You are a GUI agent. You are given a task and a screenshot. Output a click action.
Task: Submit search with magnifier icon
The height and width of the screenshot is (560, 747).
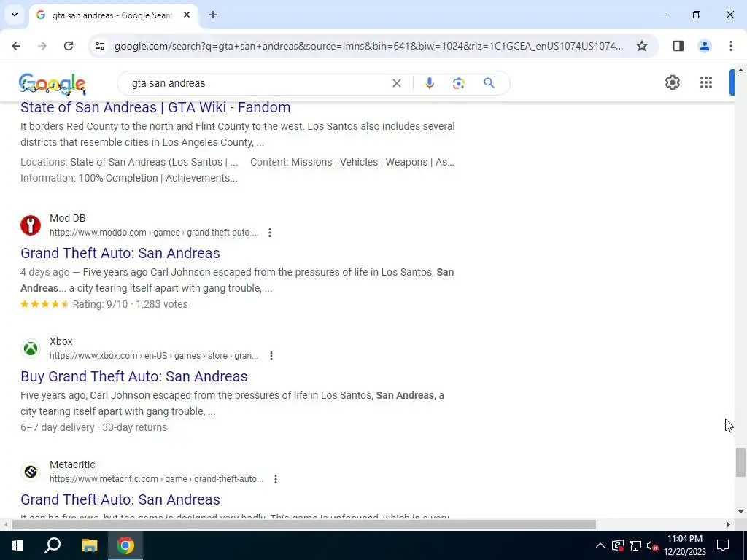point(489,83)
